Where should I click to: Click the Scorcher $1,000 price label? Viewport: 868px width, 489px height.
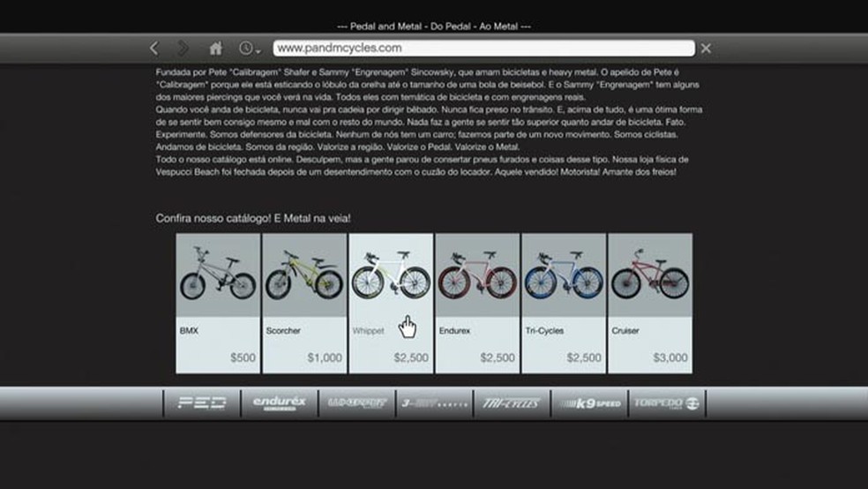tap(325, 358)
